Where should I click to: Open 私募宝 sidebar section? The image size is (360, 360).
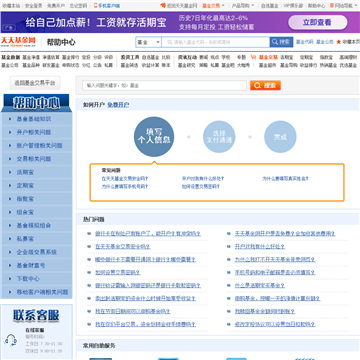click(36, 239)
